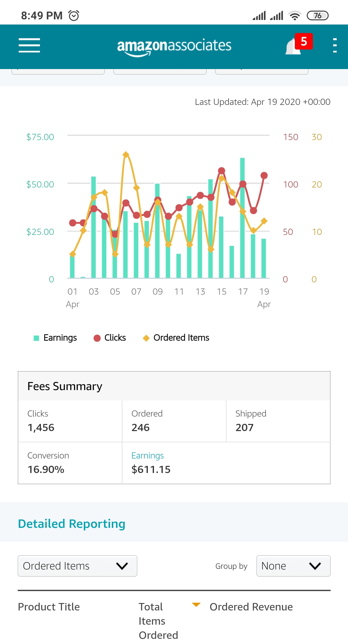Tap the alarm clock status icon

click(74, 15)
